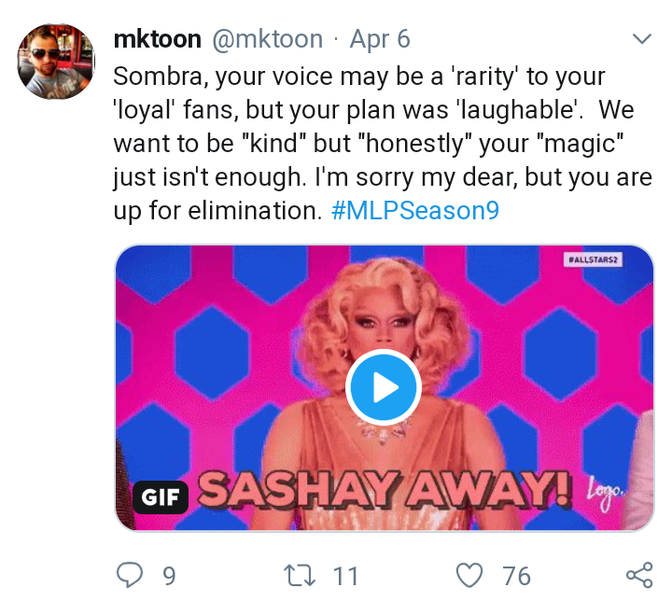Screen dimensions: 672x616
Task: Click the retweet arrows icon
Action: tap(300, 575)
